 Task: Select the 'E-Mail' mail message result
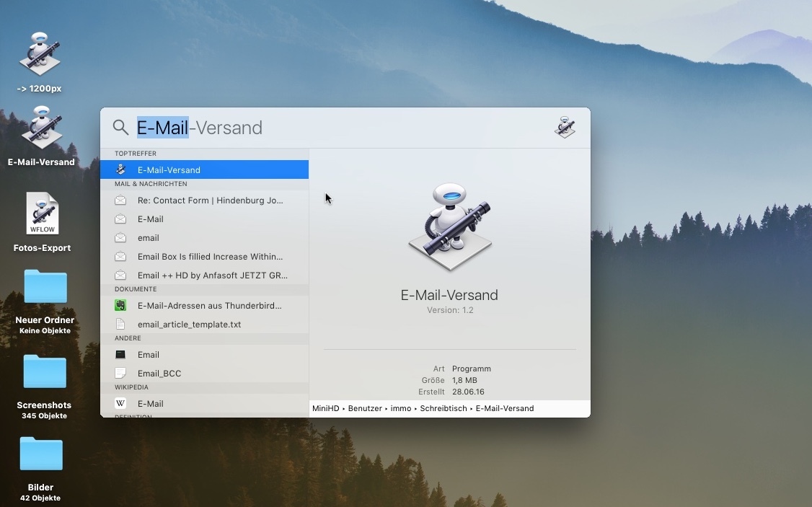[x=205, y=219]
